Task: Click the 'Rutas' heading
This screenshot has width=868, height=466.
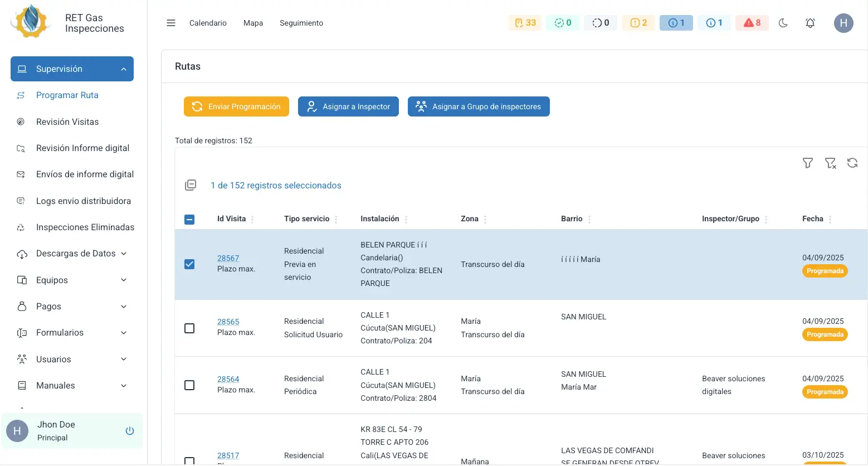Action: coord(188,66)
